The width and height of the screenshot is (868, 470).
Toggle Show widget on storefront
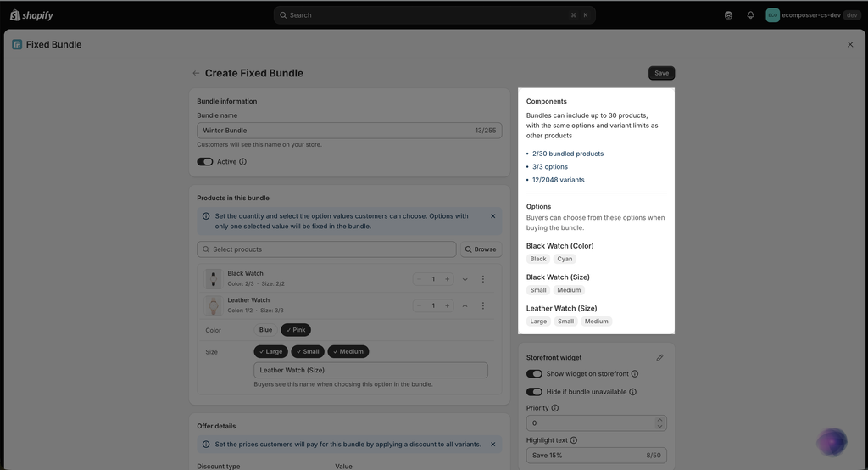pyautogui.click(x=534, y=374)
